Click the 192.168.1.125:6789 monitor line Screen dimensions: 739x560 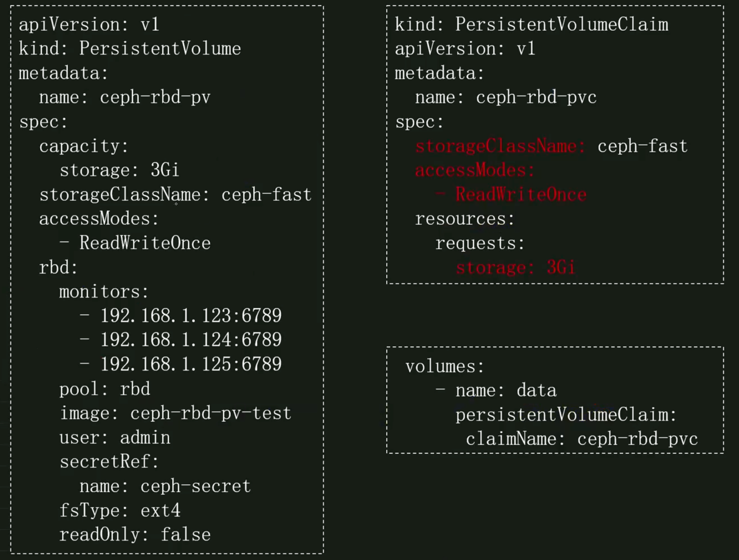(191, 364)
